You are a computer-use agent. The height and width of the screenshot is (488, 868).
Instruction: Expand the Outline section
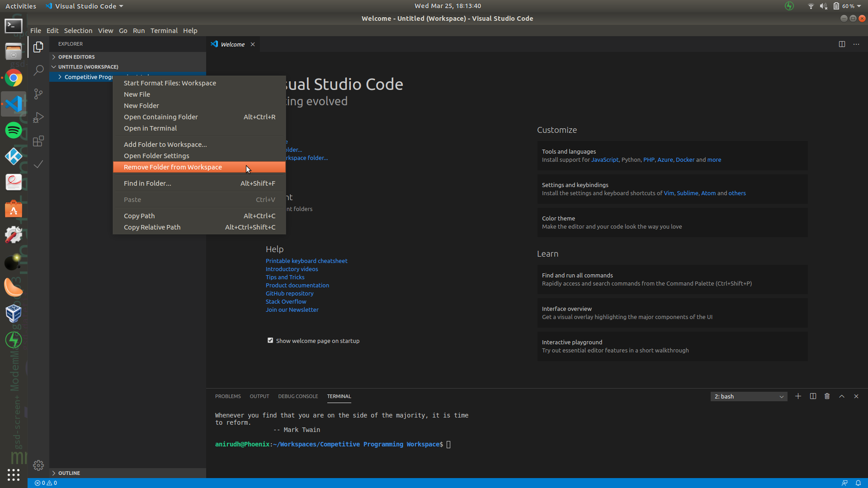69,473
